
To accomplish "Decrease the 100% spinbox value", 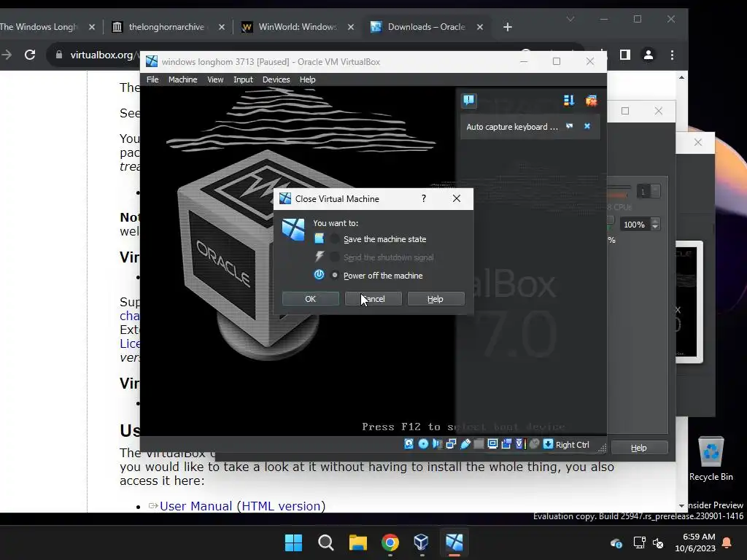I will (x=655, y=227).
